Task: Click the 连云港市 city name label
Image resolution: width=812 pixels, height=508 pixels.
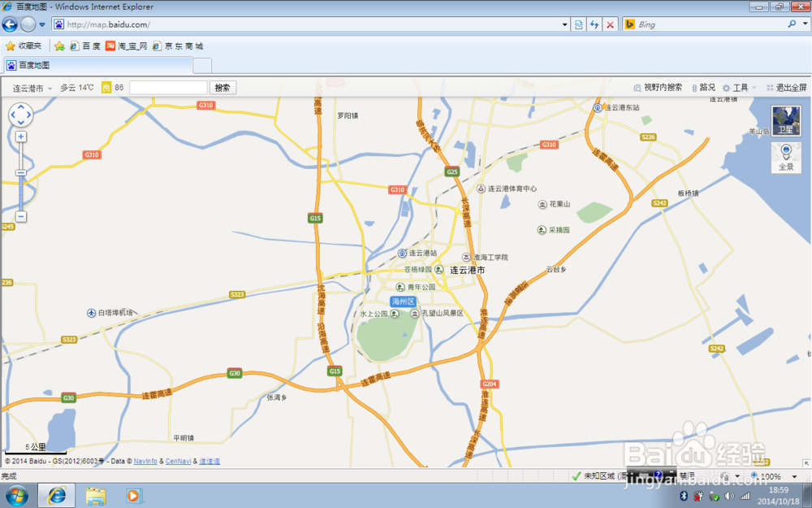Action: pyautogui.click(x=468, y=270)
